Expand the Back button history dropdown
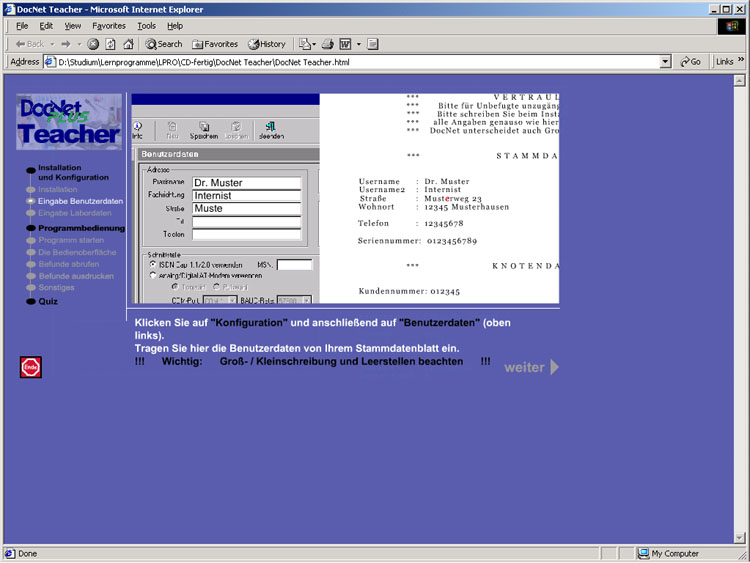 click(51, 44)
